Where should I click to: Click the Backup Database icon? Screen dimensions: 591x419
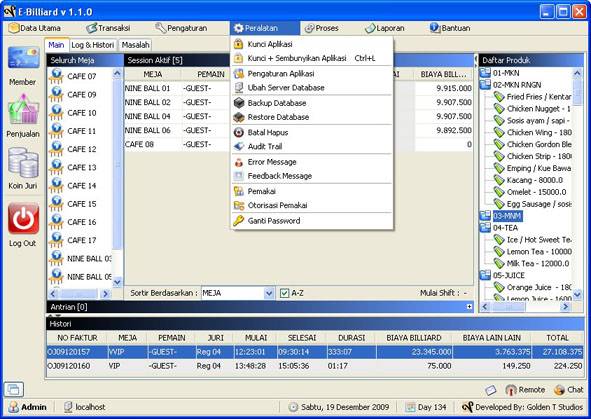click(x=239, y=103)
